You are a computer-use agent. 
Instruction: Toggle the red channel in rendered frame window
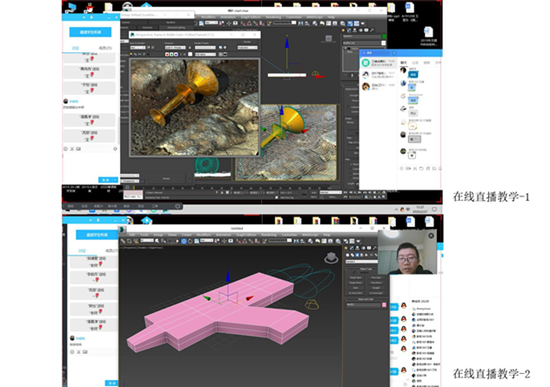tap(167, 54)
